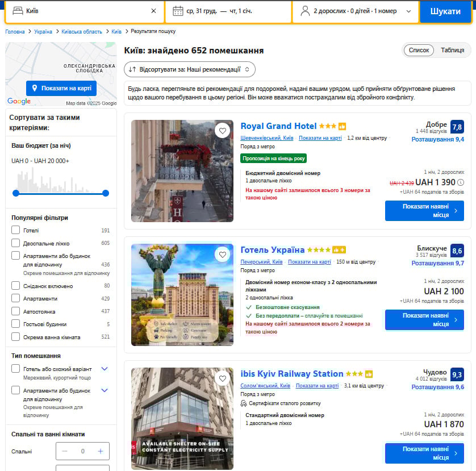Image resolution: width=476 pixels, height=471 pixels.
Task: Add Готель Україна to favorites via heart
Action: pos(223,255)
